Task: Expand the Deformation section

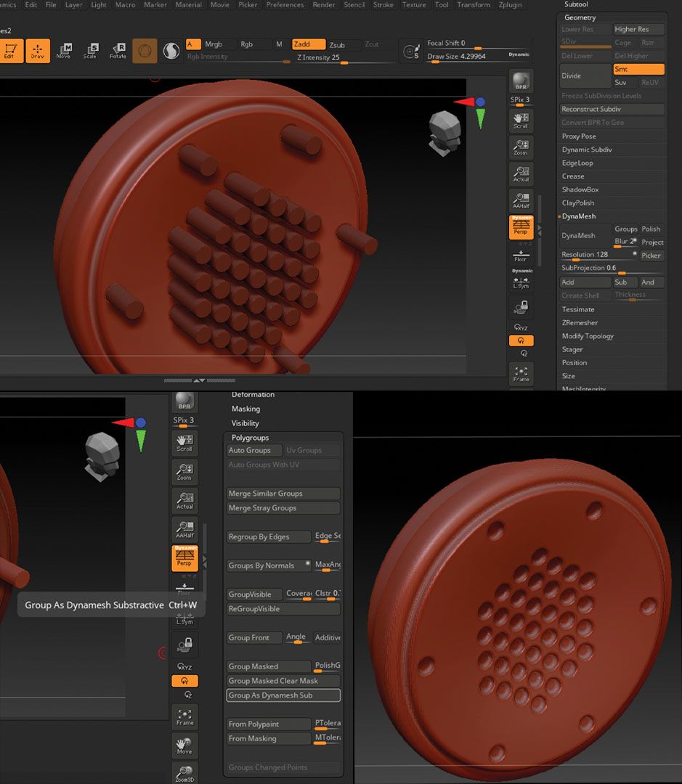Action: (254, 395)
